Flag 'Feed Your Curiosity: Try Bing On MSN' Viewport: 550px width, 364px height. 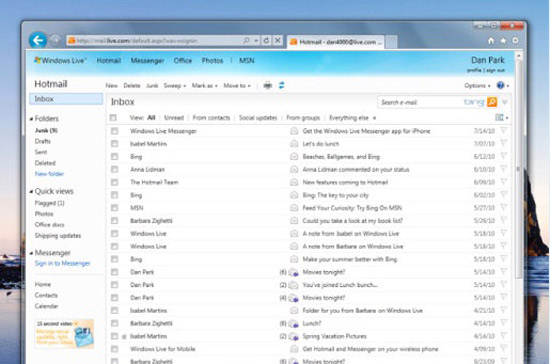coord(504,208)
